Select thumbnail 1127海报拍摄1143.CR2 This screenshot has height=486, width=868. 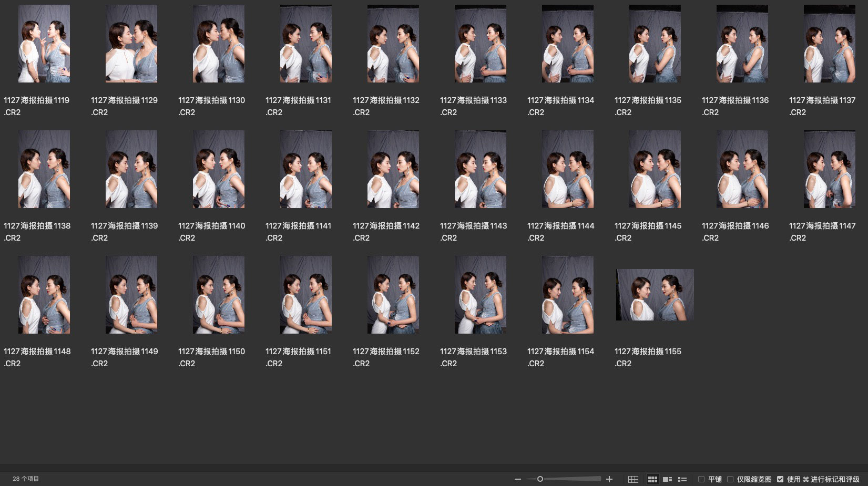click(x=481, y=169)
